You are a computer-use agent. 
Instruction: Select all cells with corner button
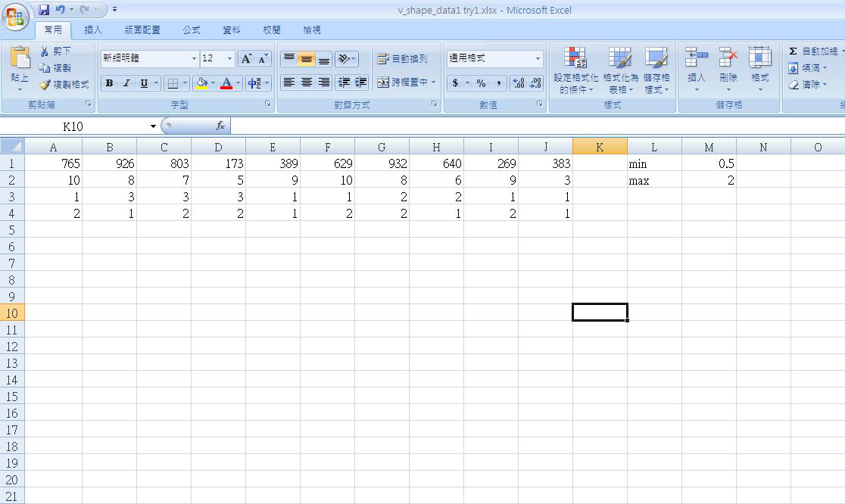tap(12, 147)
